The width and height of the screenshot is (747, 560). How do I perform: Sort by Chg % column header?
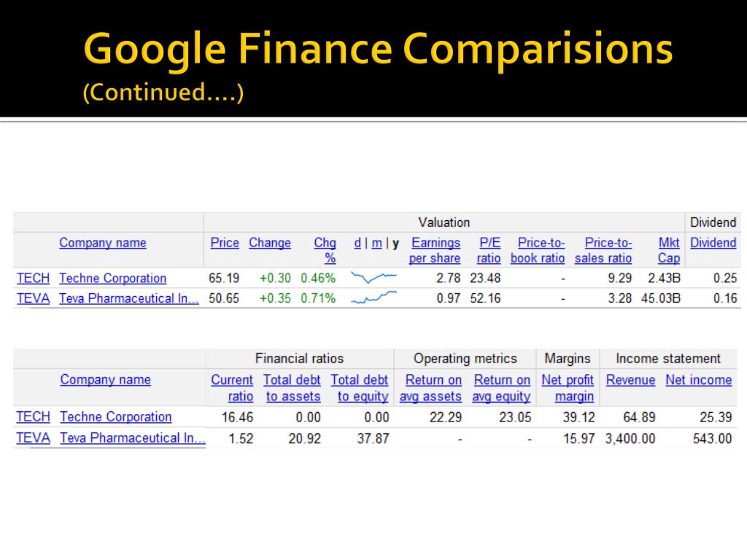[325, 251]
